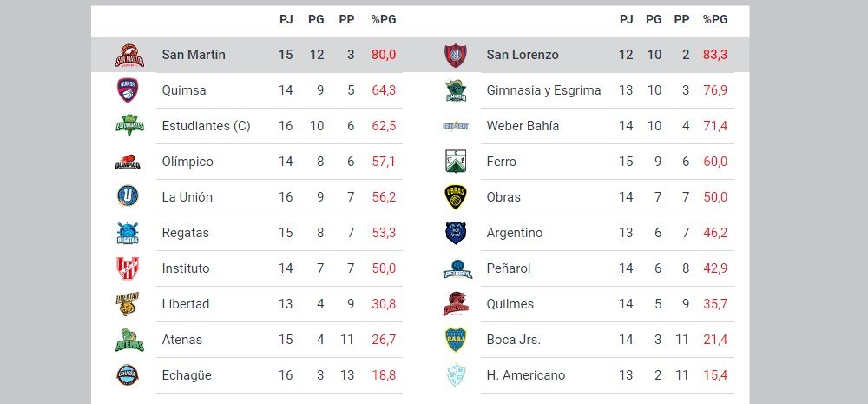
Task: Click the Quilmes team logo
Action: click(456, 304)
